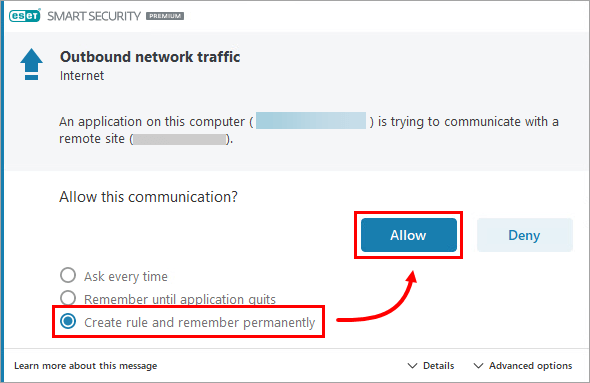Viewport: 590px width, 383px height.
Task: Click the Internet zone label
Action: [x=82, y=76]
